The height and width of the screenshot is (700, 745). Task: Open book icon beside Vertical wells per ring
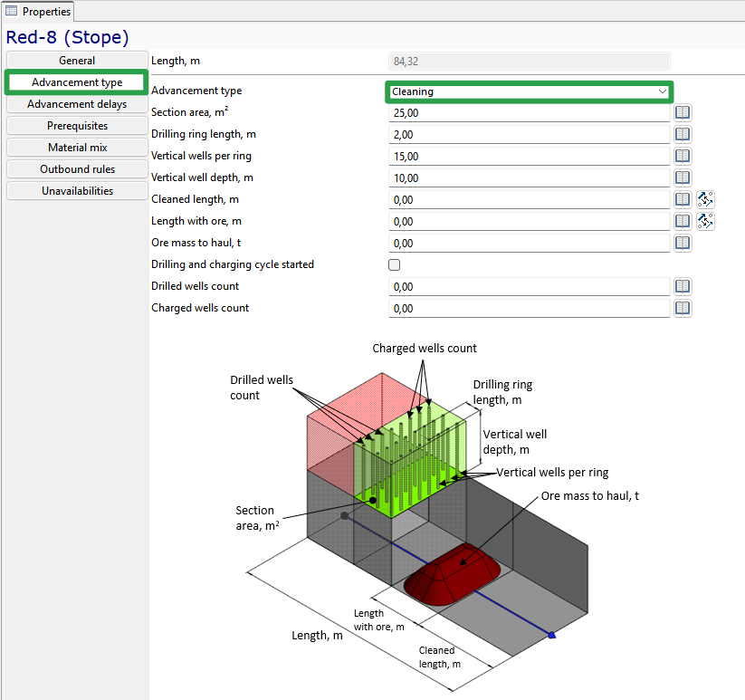pos(683,156)
